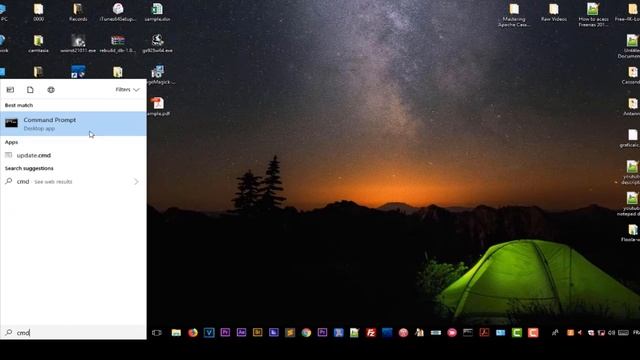The image size is (640, 360).
Task: Select the Records folder on the desktop
Action: [78, 12]
